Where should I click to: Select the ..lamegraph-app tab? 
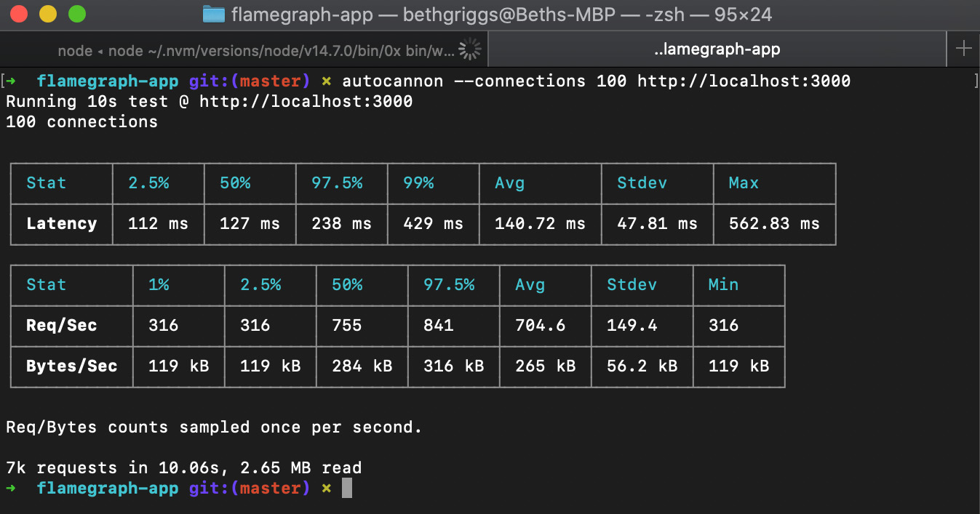point(717,49)
